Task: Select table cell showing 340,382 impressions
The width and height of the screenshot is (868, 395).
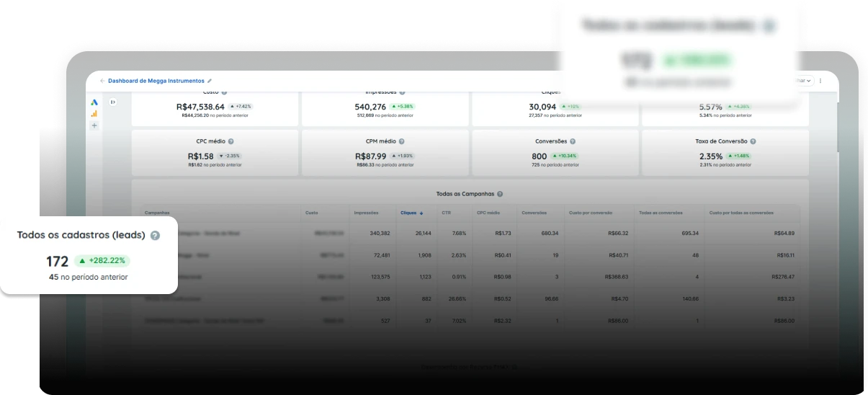Action: (380, 234)
